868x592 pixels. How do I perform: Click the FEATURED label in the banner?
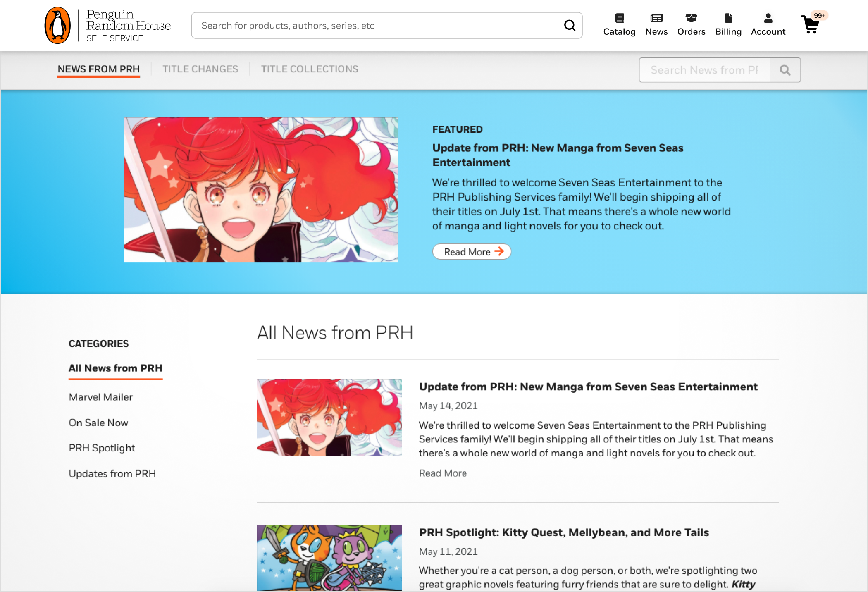[457, 129]
